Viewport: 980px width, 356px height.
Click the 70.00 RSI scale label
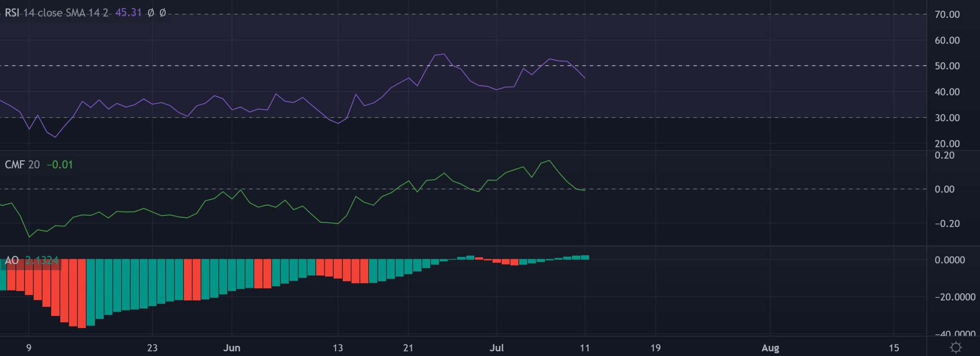947,15
